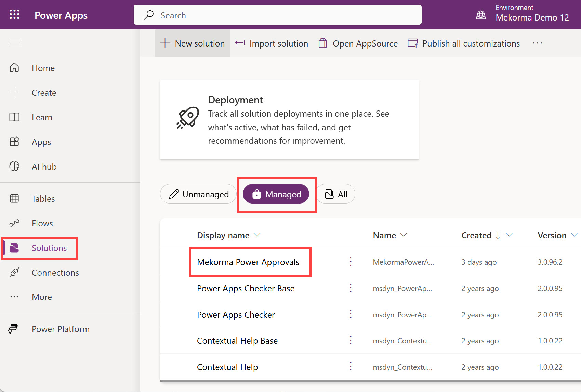Collapse the left navigation hamburger menu

tap(14, 42)
